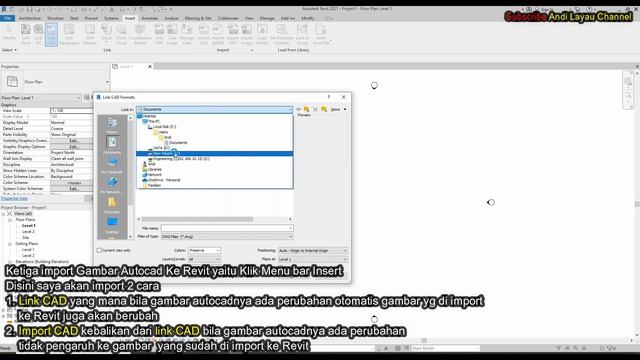Viewport: 640px width, 360px height.
Task: Click the Modify tool in ribbon
Action: [9, 33]
